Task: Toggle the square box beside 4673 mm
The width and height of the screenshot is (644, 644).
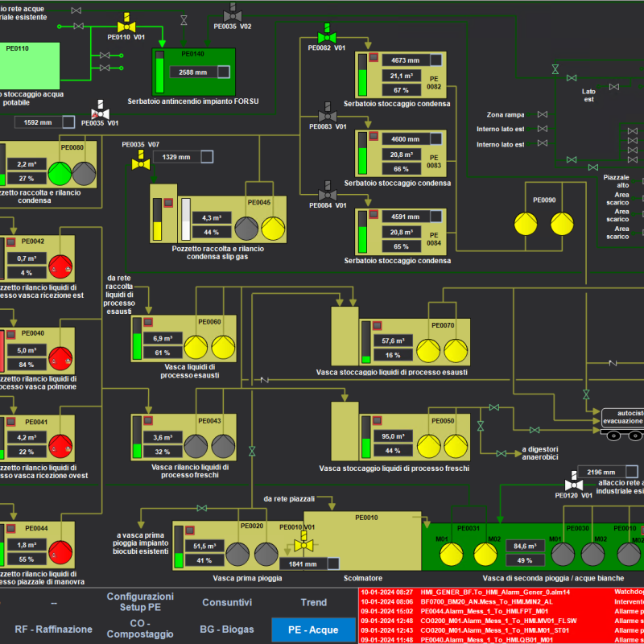Action: 436,60
